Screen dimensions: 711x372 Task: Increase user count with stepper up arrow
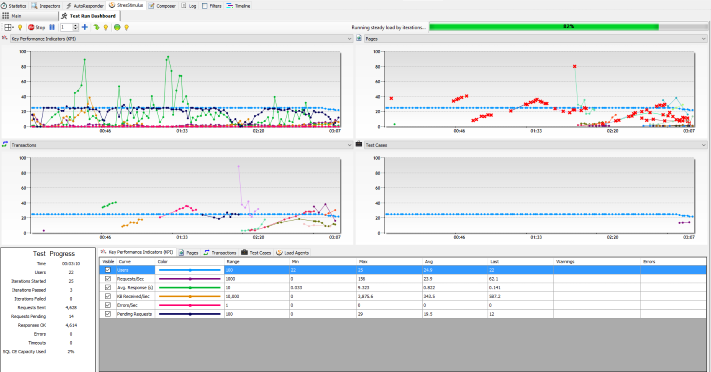pyautogui.click(x=76, y=26)
